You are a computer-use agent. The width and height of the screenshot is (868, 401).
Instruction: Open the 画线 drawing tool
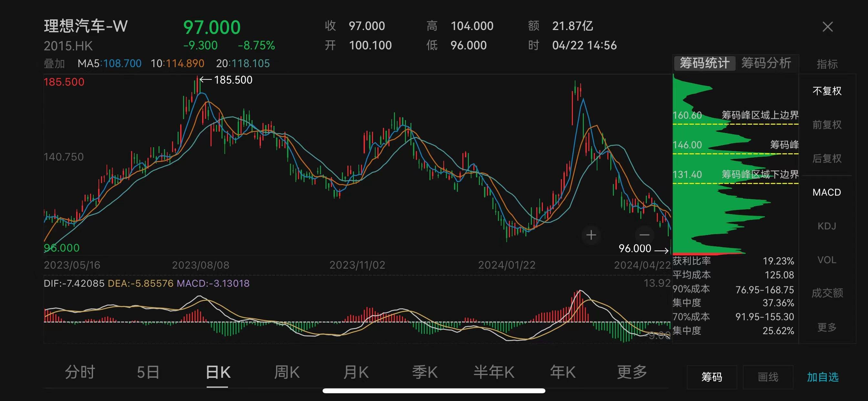(768, 377)
